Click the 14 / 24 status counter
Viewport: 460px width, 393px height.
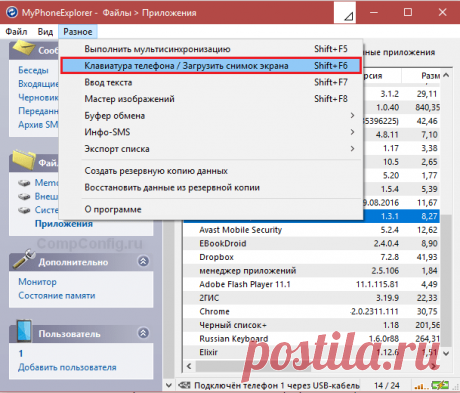pos(387,386)
